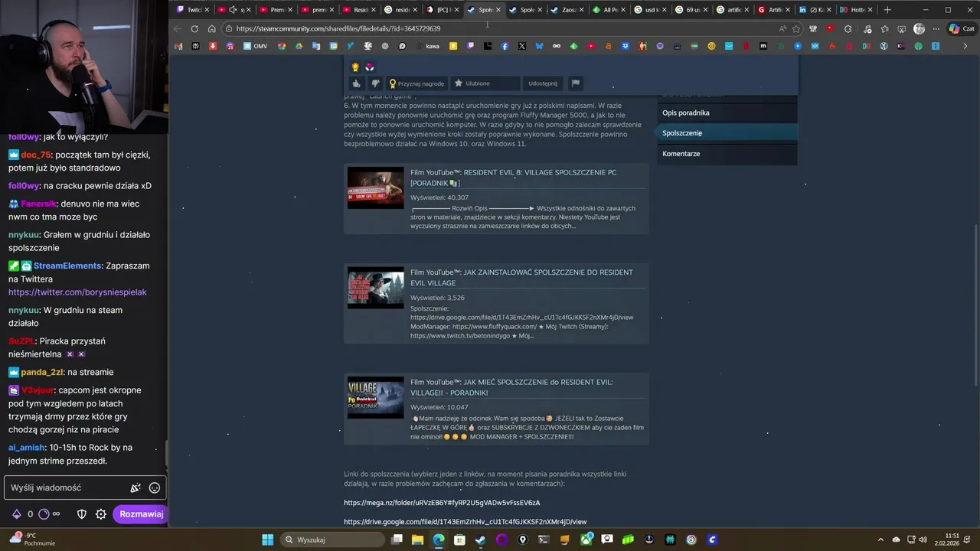
Task: Click the thumbs up rate icon
Action: point(356,83)
